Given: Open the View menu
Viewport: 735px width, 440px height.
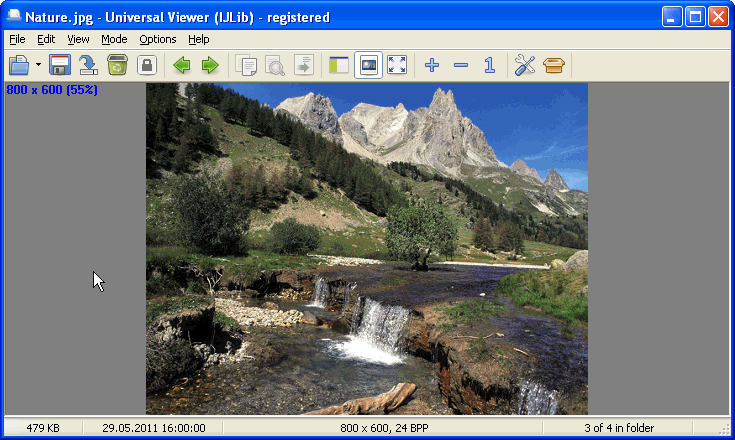Looking at the screenshot, I should [78, 39].
